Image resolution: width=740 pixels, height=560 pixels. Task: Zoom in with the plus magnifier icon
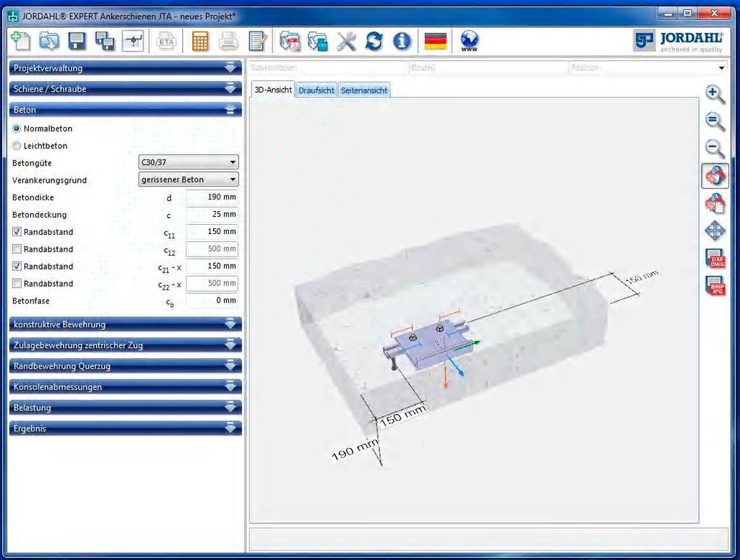tap(715, 95)
